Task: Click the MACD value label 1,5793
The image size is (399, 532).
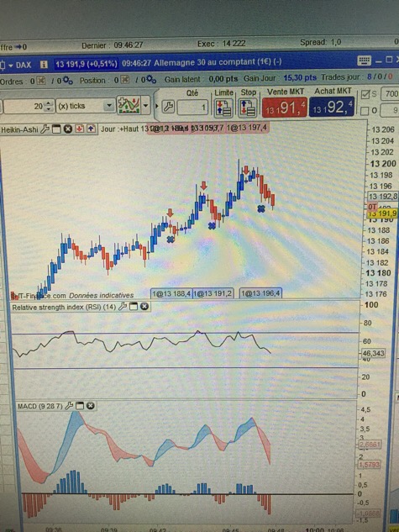Action: pos(370,465)
